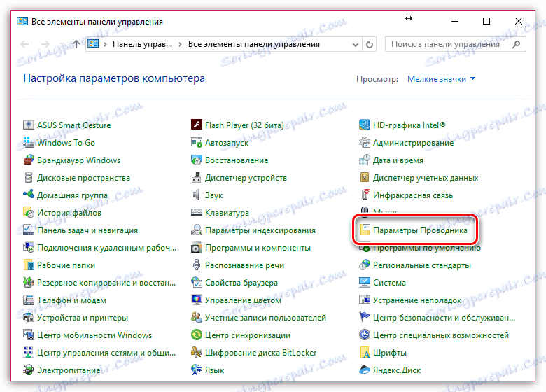Open Центр безопасности и обслуживан... link
Image resolution: width=546 pixels, height=392 pixels.
pyautogui.click(x=444, y=318)
